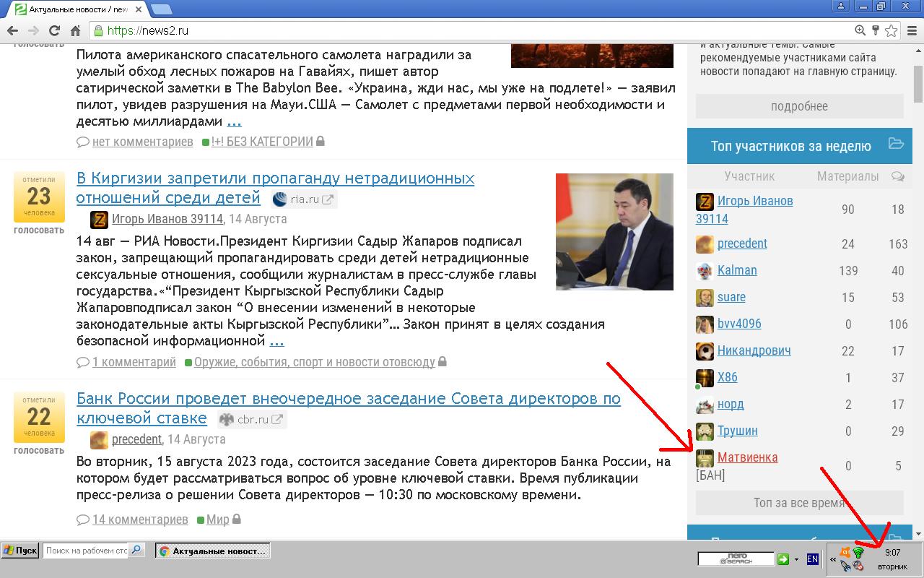The height and width of the screenshot is (578, 924).
Task: Open 'Топ за все время' button
Action: tap(799, 503)
